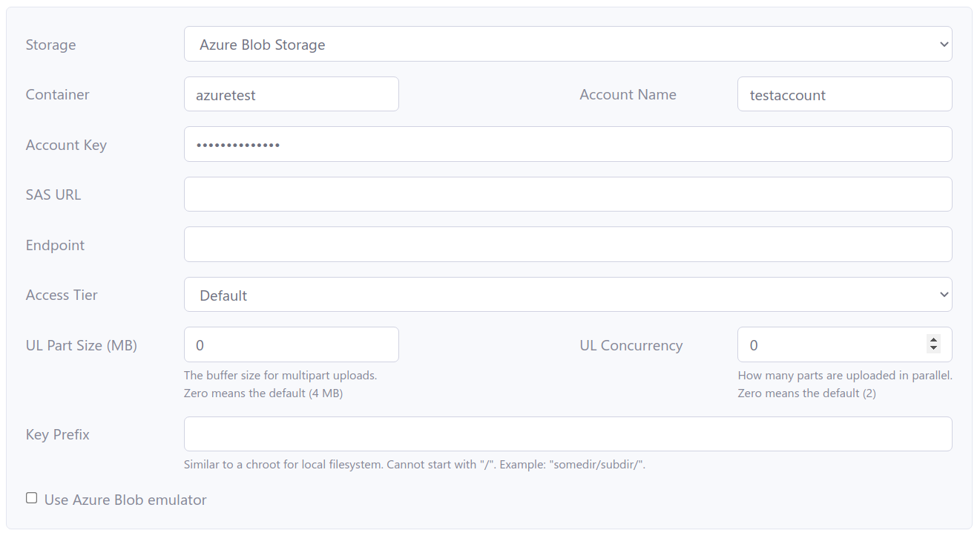Image resolution: width=980 pixels, height=536 pixels.
Task: Click the masked Account Key field
Action: tap(568, 144)
